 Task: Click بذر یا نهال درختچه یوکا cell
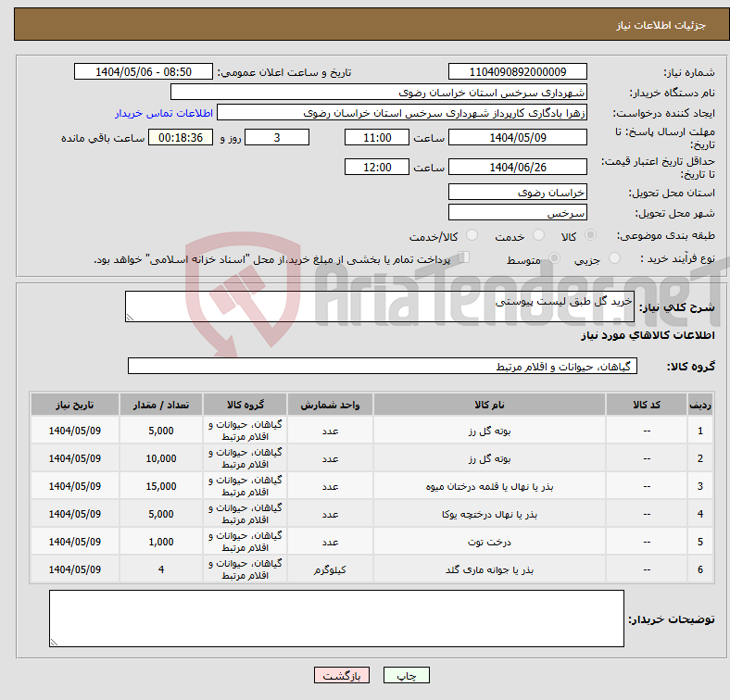pos(489,514)
